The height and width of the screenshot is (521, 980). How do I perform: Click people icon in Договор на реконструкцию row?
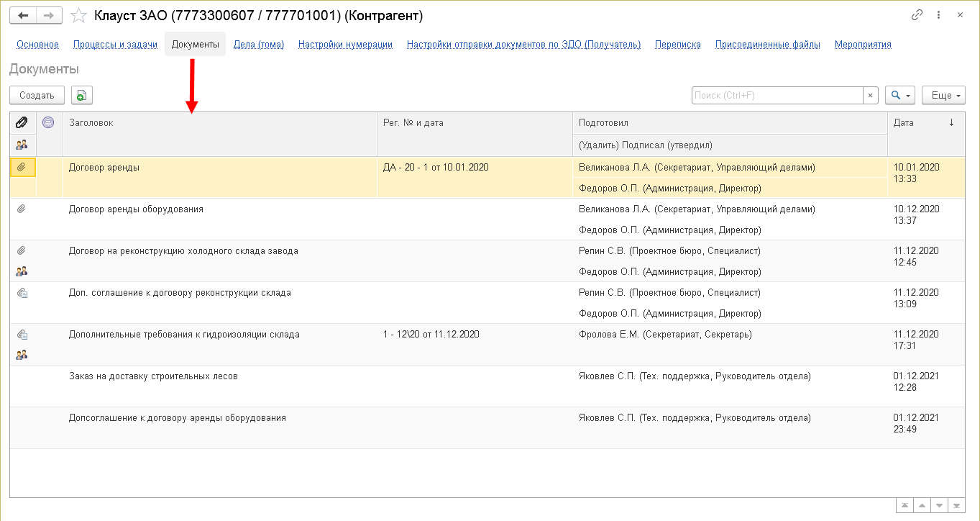pyautogui.click(x=22, y=271)
